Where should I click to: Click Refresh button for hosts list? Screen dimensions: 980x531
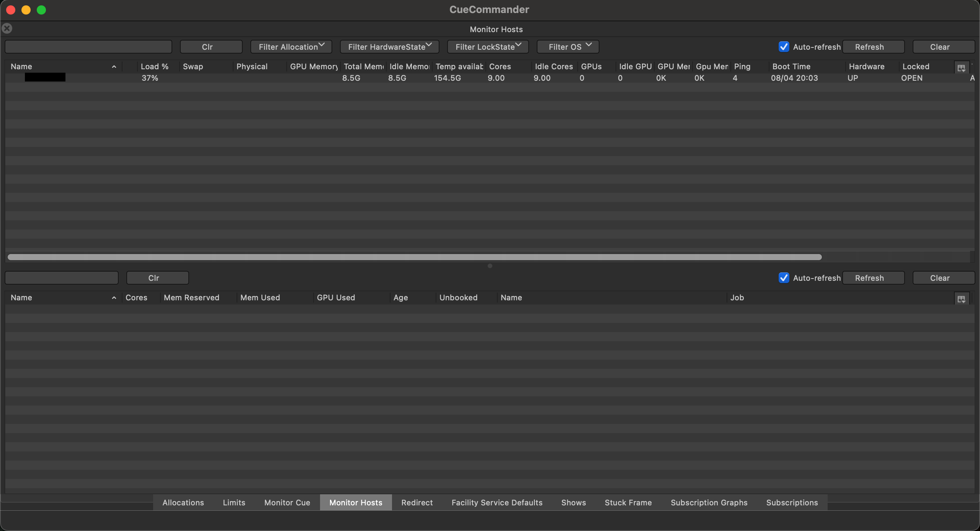click(x=873, y=47)
